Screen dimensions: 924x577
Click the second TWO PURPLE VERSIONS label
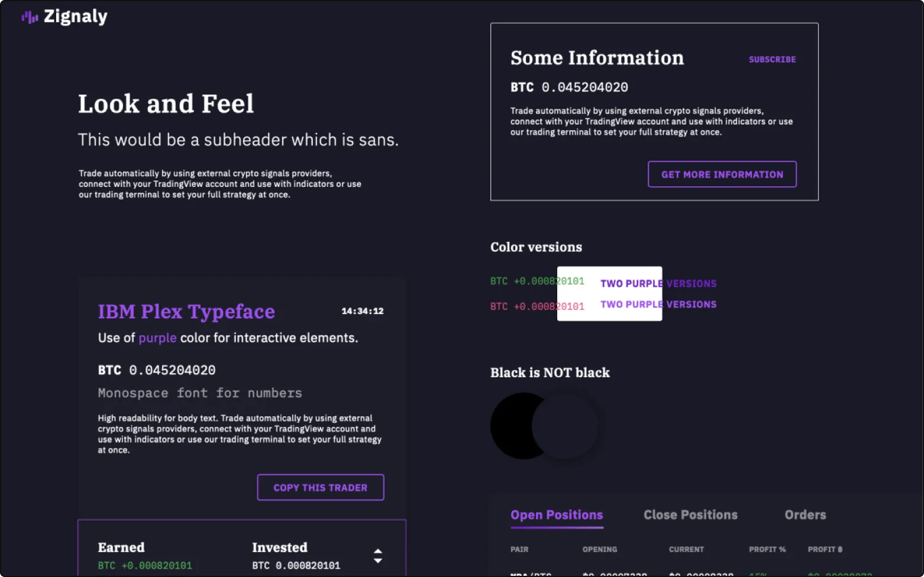(x=658, y=304)
